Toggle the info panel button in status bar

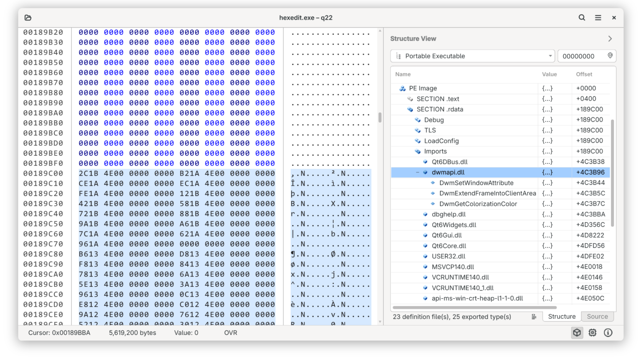[608, 333]
